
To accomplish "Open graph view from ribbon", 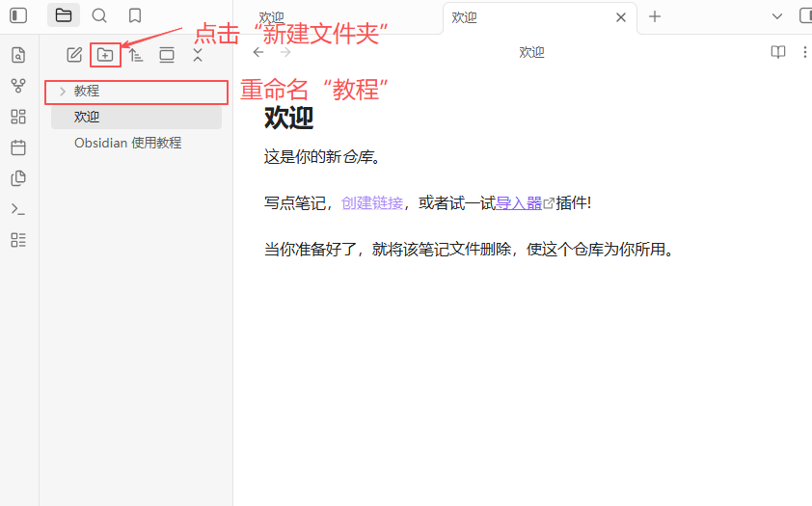I will click(18, 86).
